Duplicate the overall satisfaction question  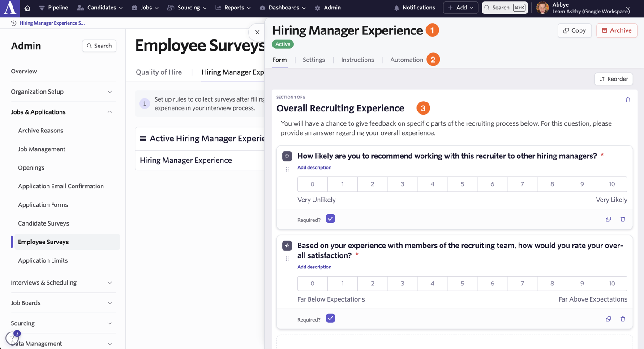coord(608,319)
